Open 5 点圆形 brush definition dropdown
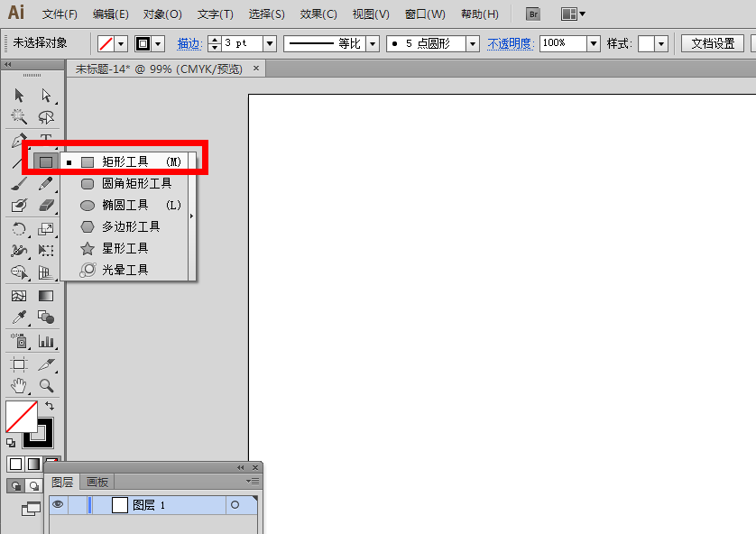 [473, 44]
